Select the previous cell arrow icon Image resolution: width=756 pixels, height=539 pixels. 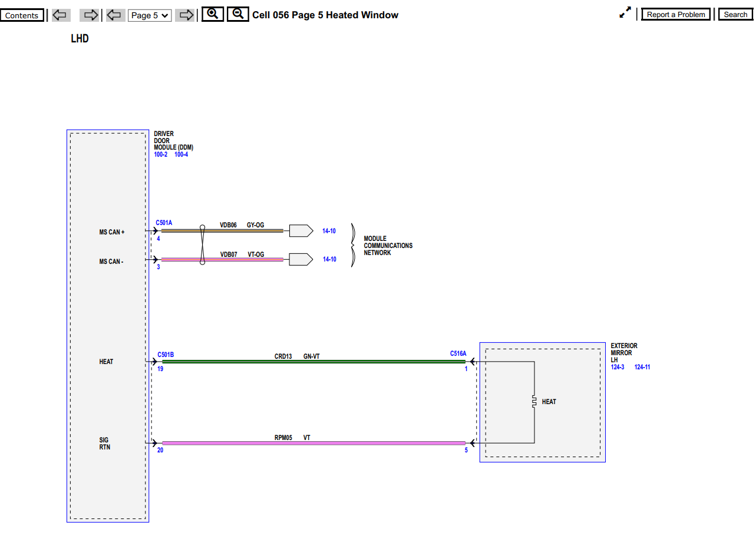coord(60,14)
